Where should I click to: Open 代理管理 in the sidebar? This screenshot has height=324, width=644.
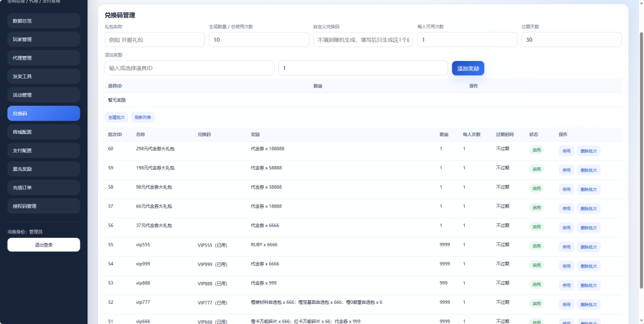pos(43,58)
